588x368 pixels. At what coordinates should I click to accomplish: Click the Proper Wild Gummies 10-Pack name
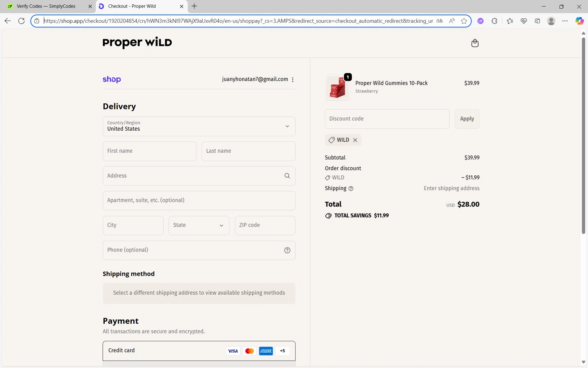coord(391,83)
